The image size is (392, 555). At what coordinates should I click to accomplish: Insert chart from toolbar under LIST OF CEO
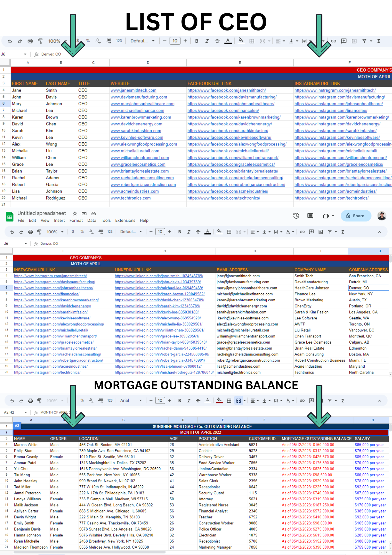click(354, 41)
